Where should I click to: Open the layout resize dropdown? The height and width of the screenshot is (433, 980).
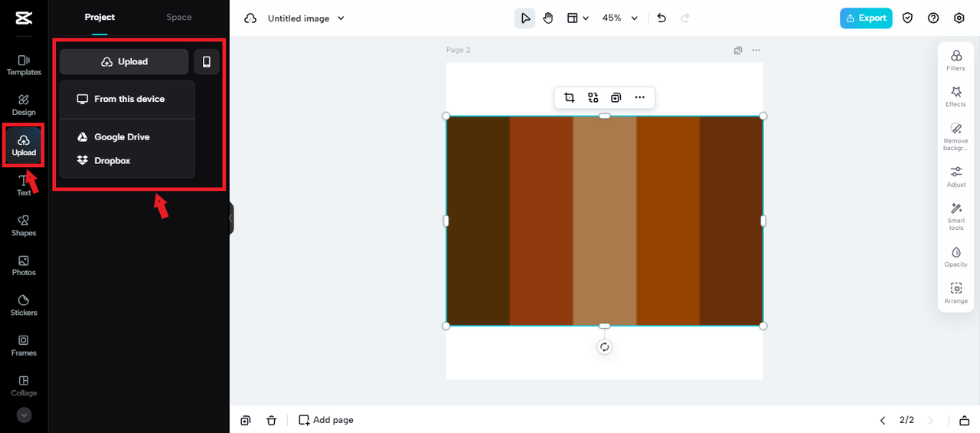tap(578, 18)
